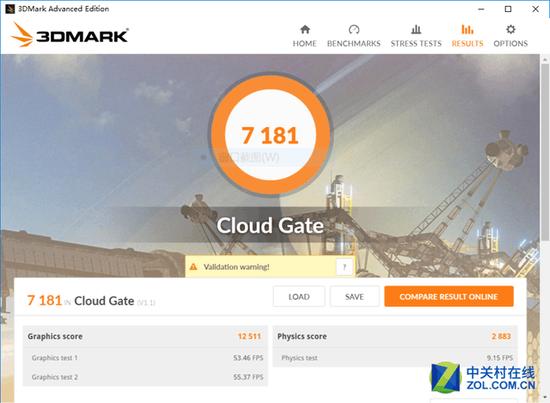Click the Cloud Gate title text
This screenshot has height=403, width=550.
pos(270,225)
